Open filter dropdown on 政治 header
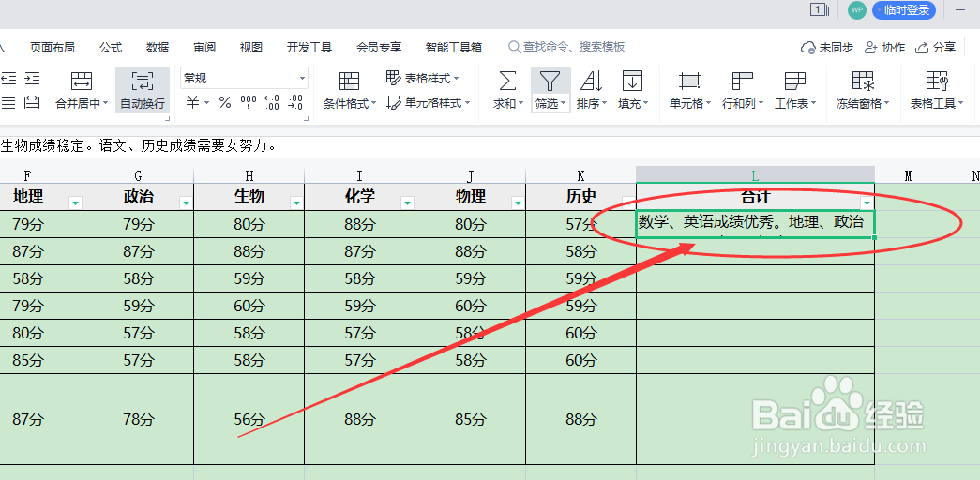Image resolution: width=980 pixels, height=480 pixels. tap(186, 202)
